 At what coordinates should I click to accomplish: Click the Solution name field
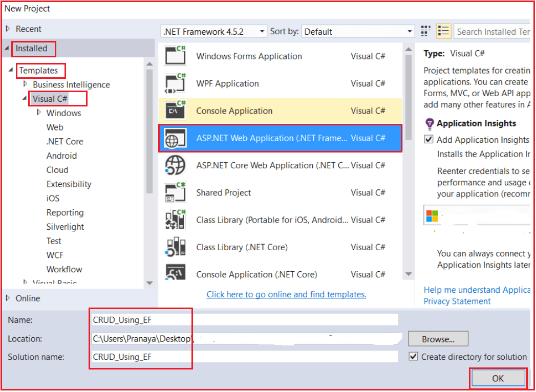244,357
